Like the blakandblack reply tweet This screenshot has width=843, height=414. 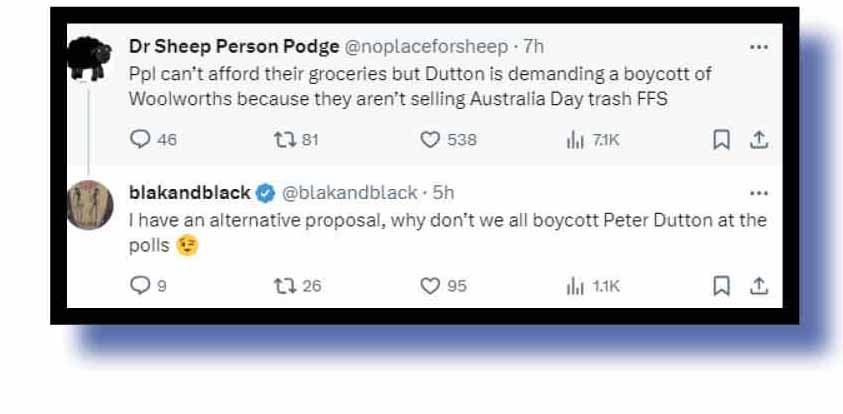coord(430,286)
